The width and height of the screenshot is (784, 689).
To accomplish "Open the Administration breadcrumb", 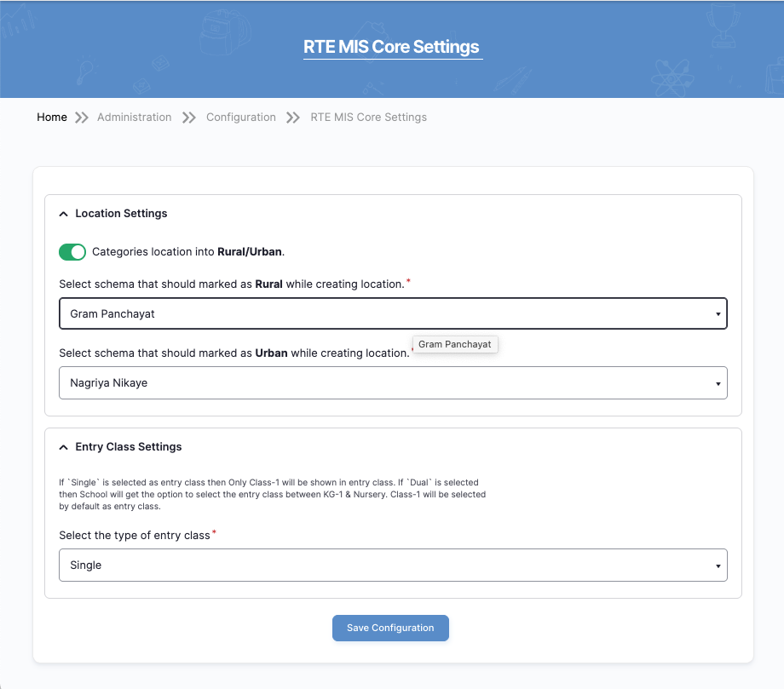I will click(134, 118).
